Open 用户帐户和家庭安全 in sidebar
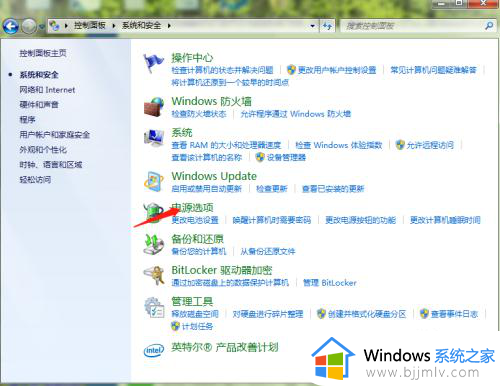The width and height of the screenshot is (500, 386). [54, 135]
